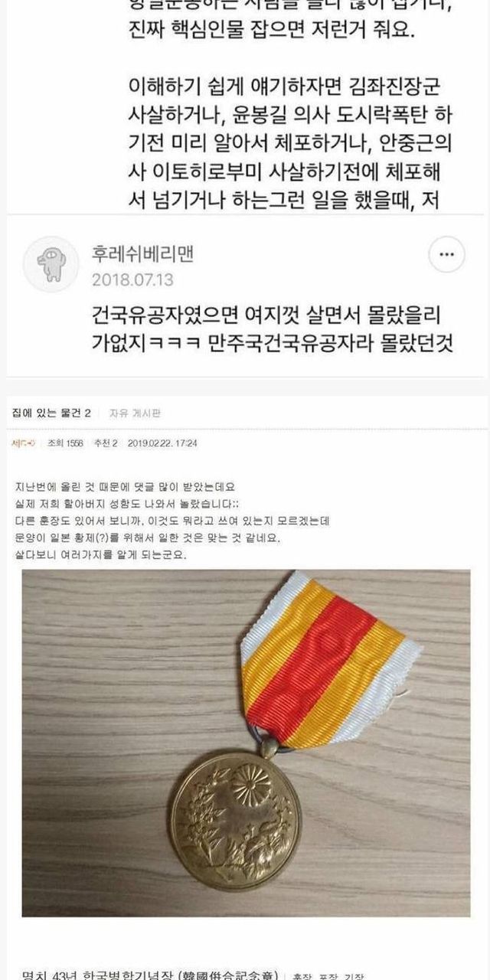This screenshot has height=980, width=490.
Task: Open the post title 집에 있는 물건 2
Action: coord(52,413)
